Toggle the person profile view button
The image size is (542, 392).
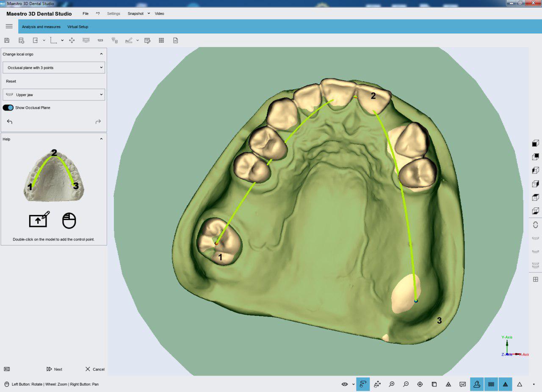[477, 384]
